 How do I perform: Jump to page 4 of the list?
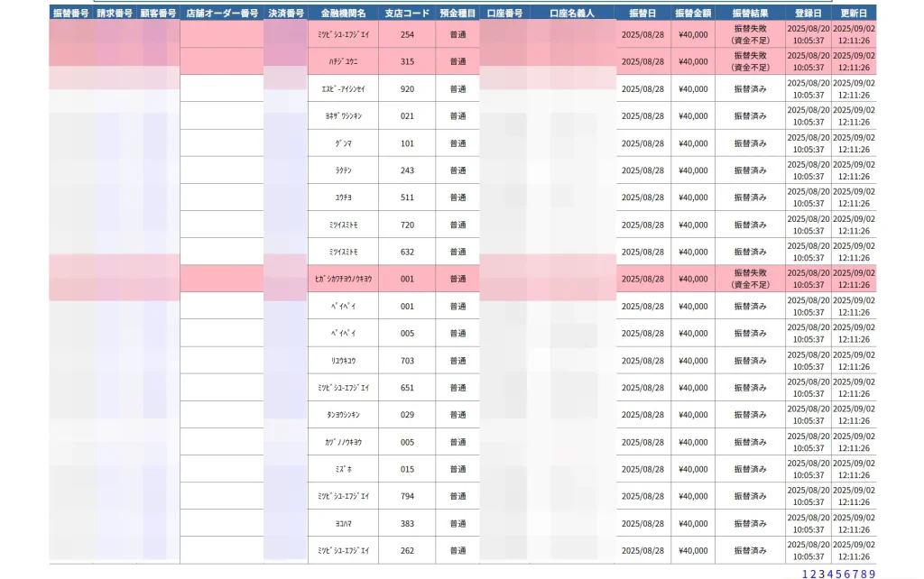tap(830, 574)
